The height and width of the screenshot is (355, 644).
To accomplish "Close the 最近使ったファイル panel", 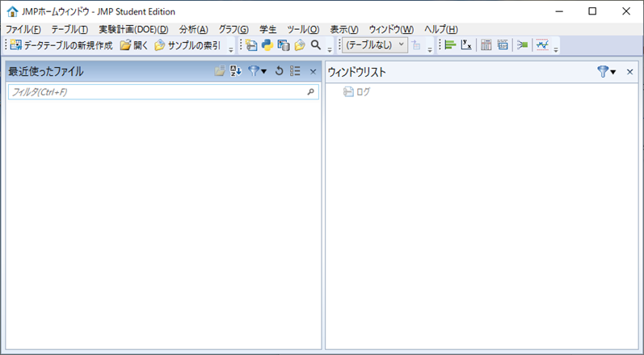I will pos(313,72).
